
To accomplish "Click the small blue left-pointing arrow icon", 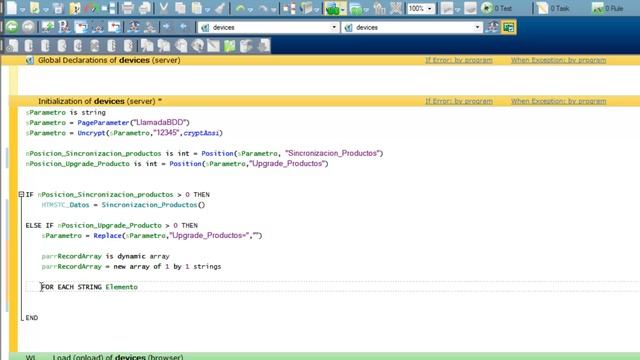I will click(x=183, y=27).
